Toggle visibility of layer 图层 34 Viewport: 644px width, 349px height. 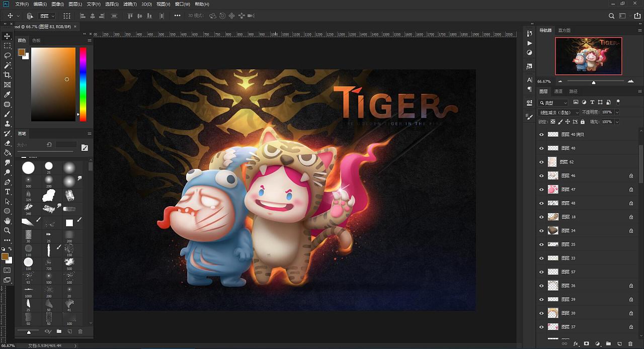point(541,231)
